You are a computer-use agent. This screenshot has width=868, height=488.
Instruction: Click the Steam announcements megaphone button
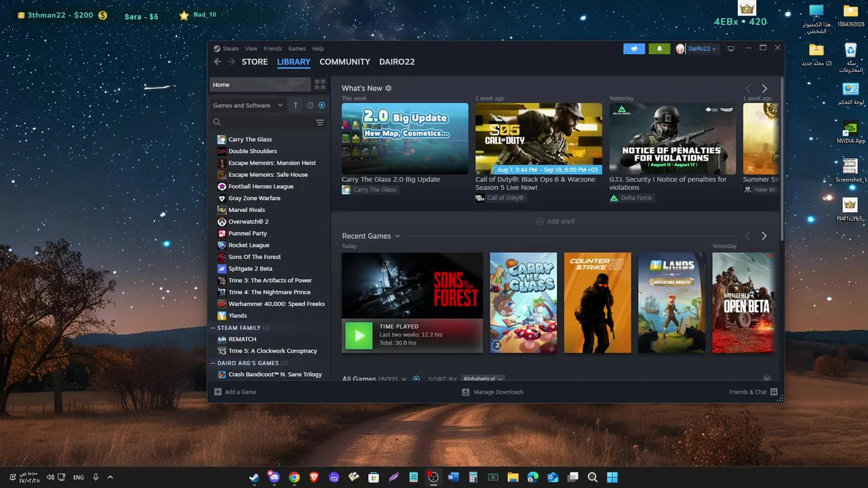click(634, 49)
